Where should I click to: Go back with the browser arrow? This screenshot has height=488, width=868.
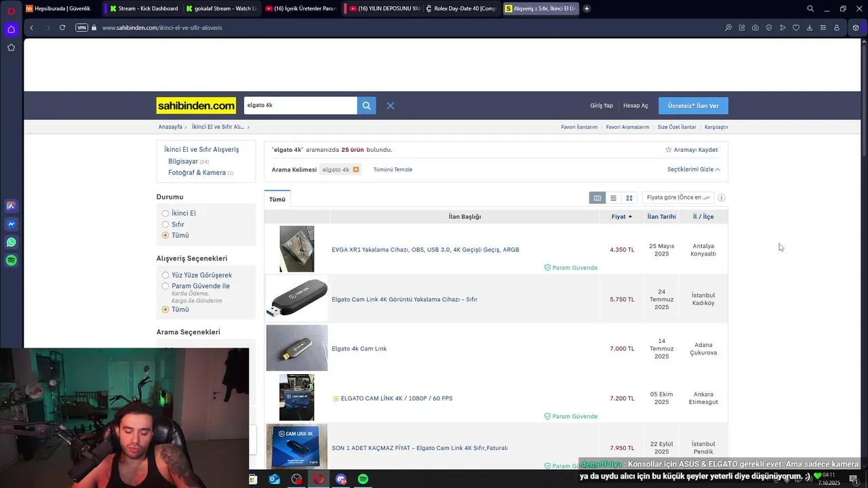click(x=31, y=28)
